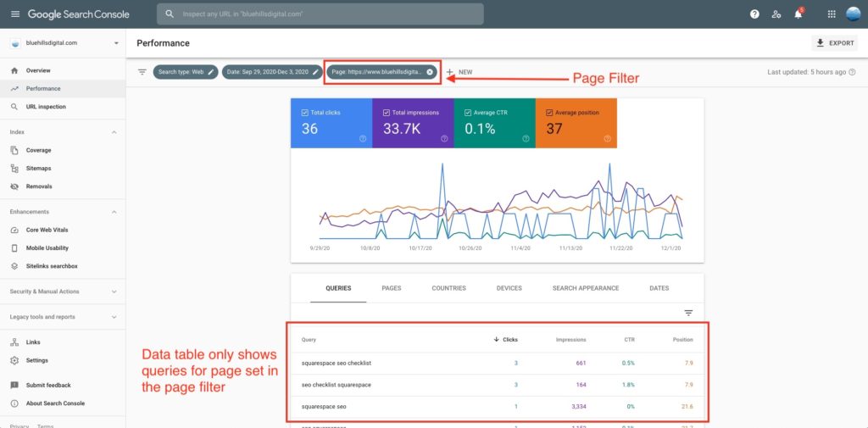Open the Performance sidebar item
Image resolution: width=868 pixels, height=428 pixels.
click(63, 89)
